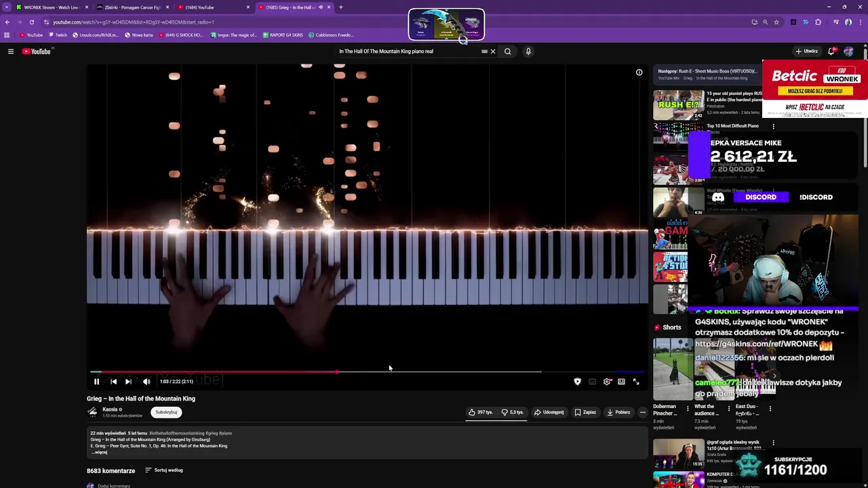The width and height of the screenshot is (868, 488).
Task: Open the Kassia channel name
Action: 111,409
